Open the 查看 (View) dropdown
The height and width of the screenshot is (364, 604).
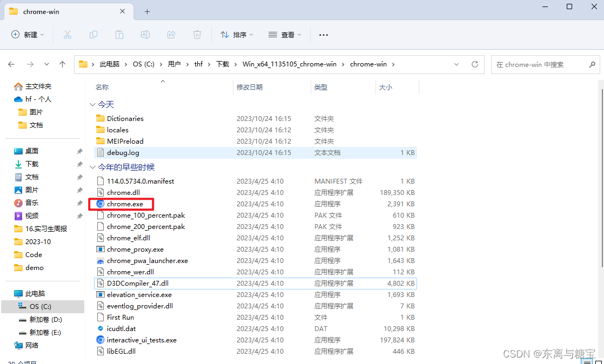[285, 35]
